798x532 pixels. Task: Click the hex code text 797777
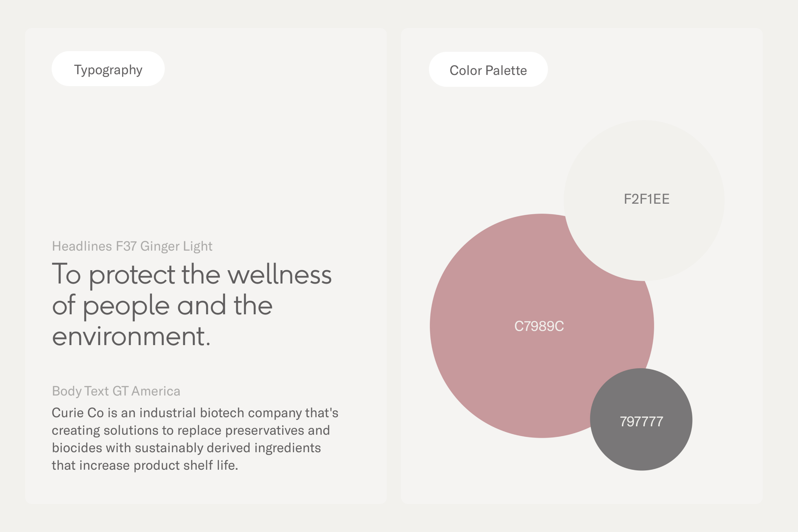[641, 422]
